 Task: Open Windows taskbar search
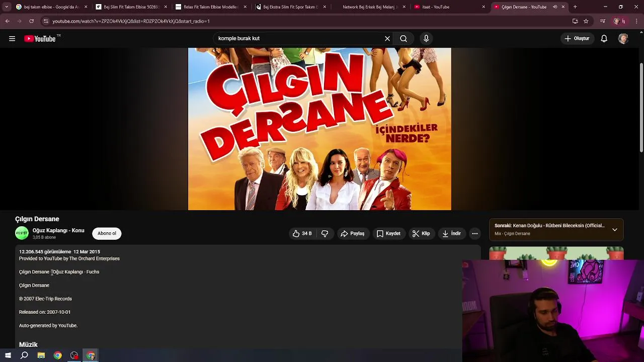coord(24,355)
